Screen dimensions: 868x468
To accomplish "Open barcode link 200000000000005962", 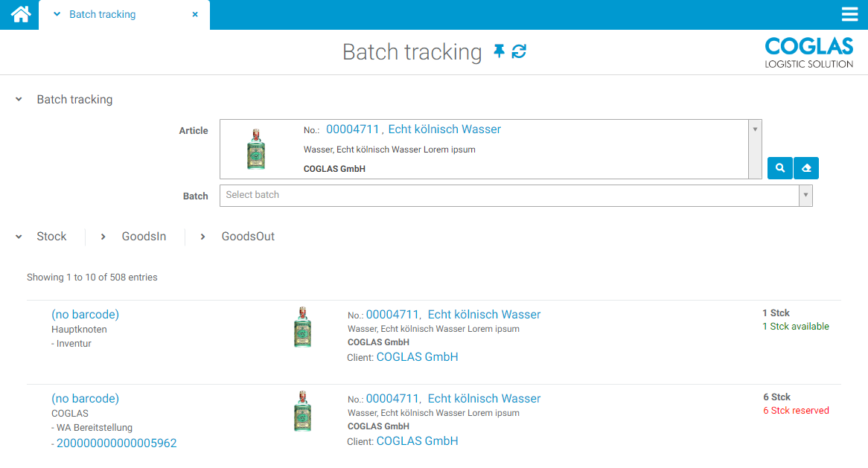I will point(117,443).
